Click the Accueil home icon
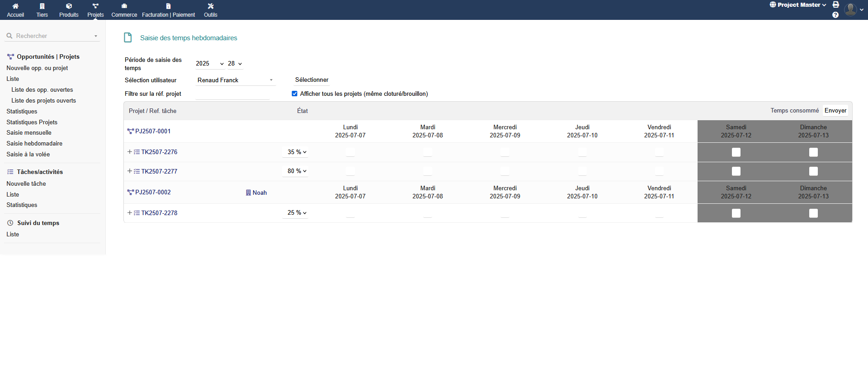This screenshot has width=868, height=371. pos(15,6)
